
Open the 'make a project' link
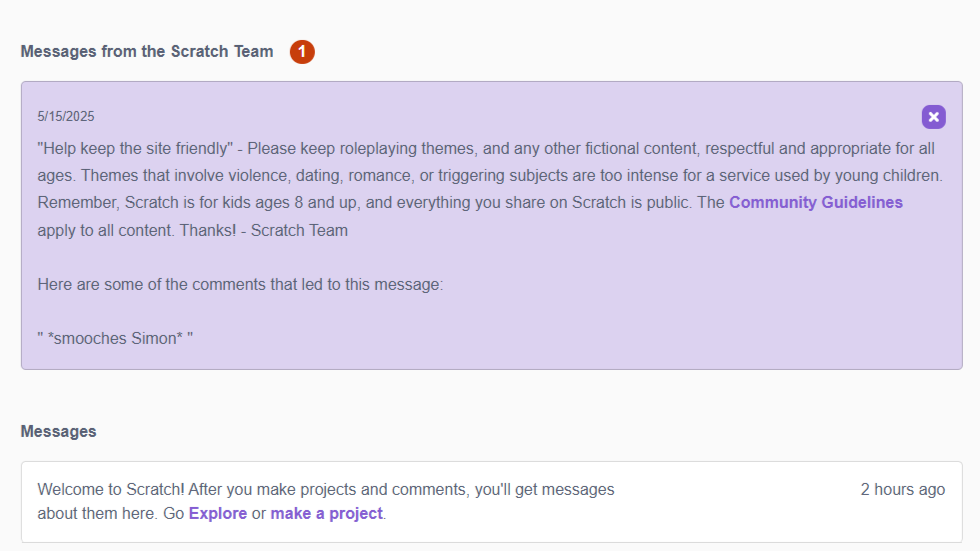pos(326,513)
